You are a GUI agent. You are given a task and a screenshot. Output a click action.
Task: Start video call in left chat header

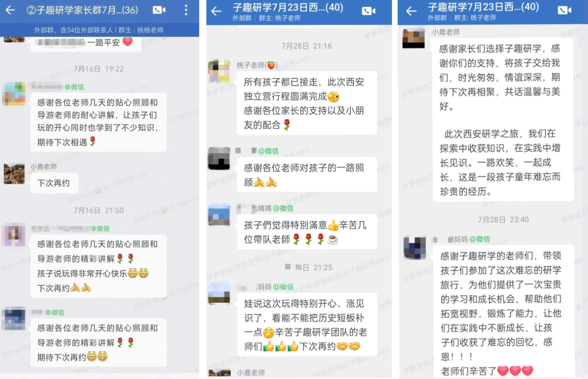159,10
